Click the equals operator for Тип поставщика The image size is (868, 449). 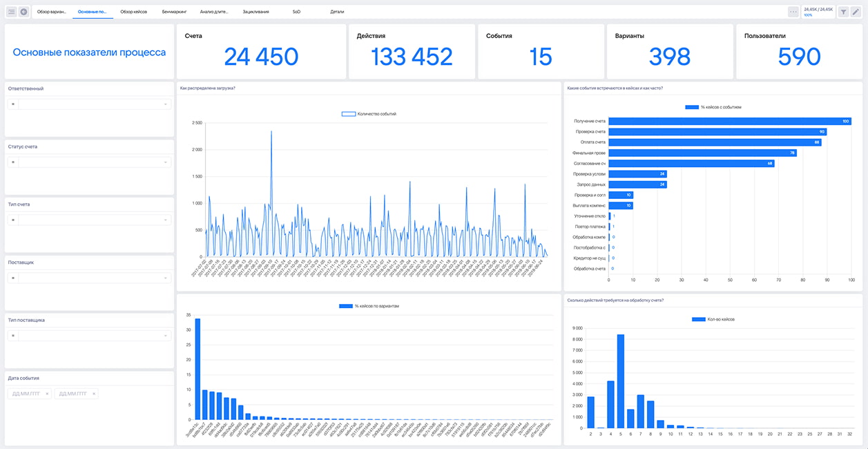click(x=13, y=336)
